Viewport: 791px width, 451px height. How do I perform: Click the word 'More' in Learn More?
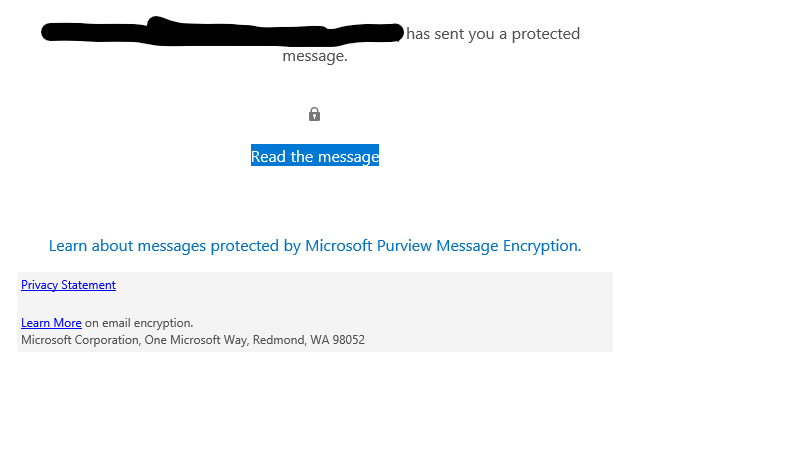tap(68, 323)
